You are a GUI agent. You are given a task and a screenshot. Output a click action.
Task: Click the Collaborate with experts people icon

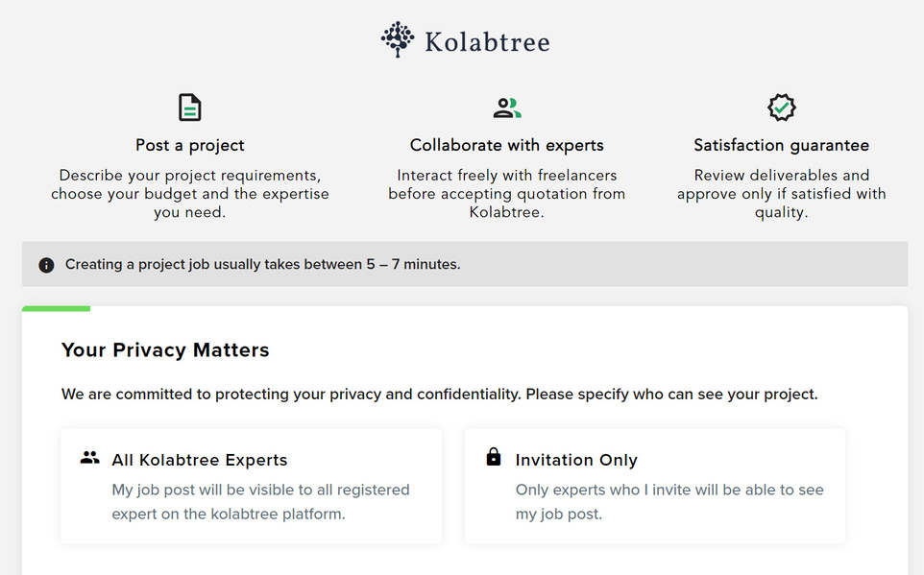(x=507, y=108)
